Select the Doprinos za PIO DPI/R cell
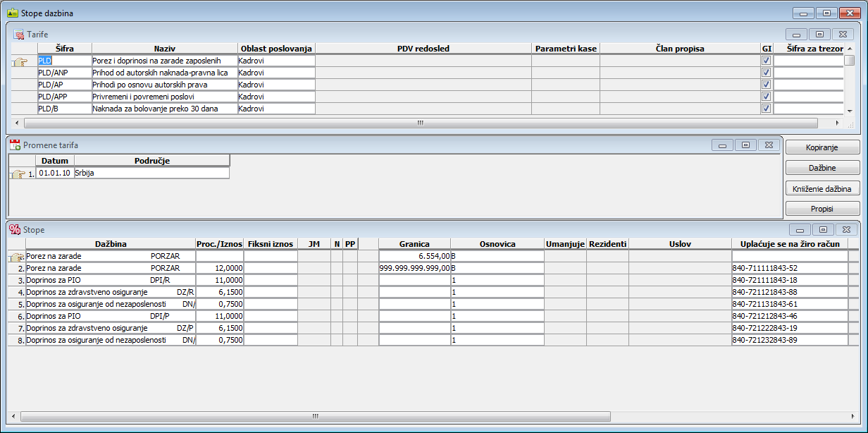The image size is (868, 433). click(x=111, y=280)
